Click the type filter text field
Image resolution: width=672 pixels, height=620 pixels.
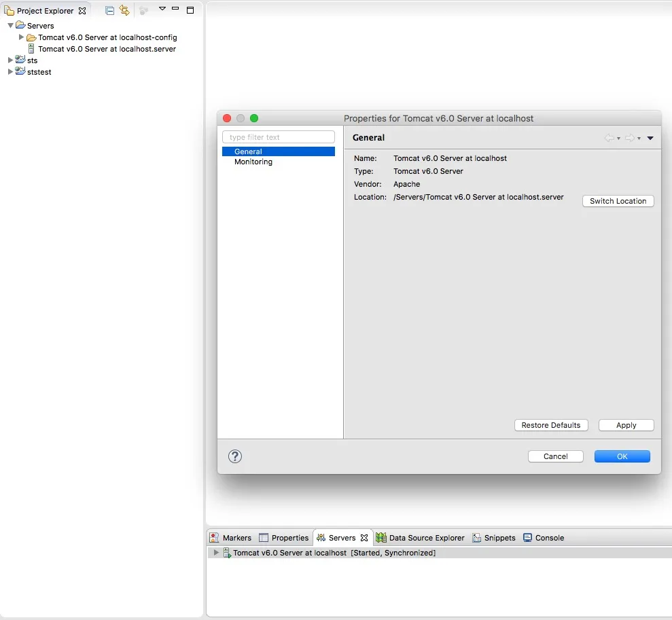tap(278, 137)
